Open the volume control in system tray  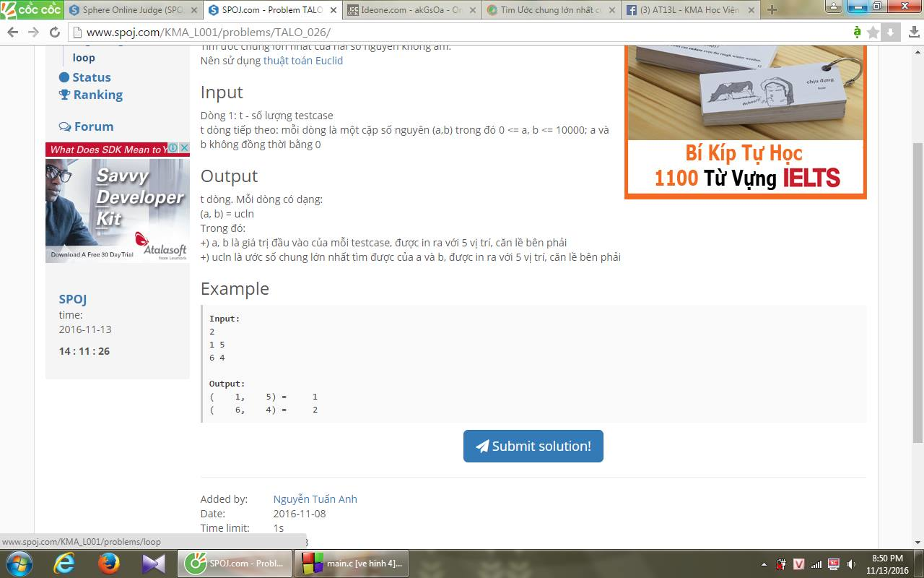[x=851, y=564]
